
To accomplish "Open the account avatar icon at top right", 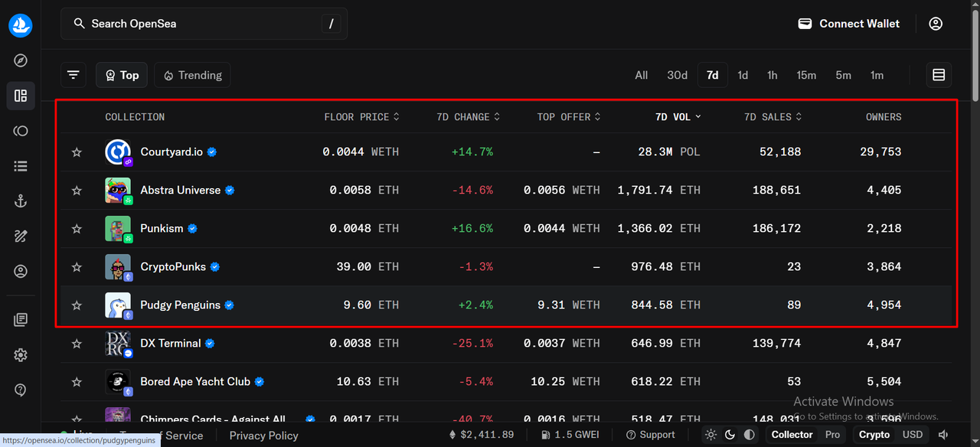I will [x=936, y=24].
